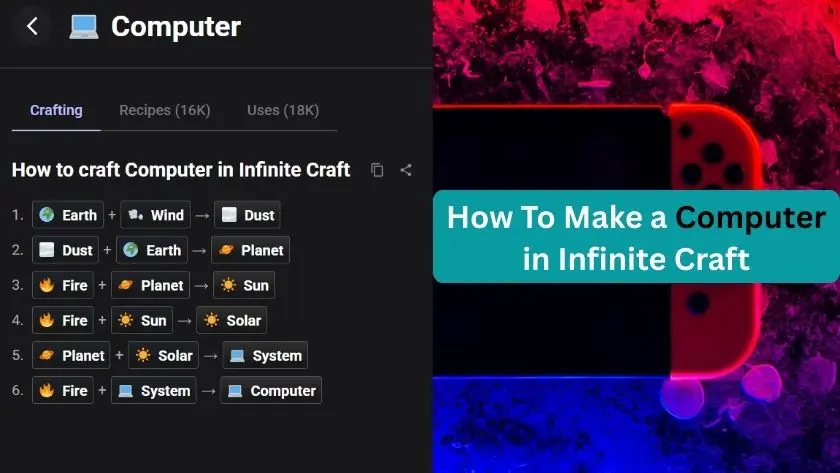Select Wind chip in step 1
840x473 pixels.
[x=155, y=215]
